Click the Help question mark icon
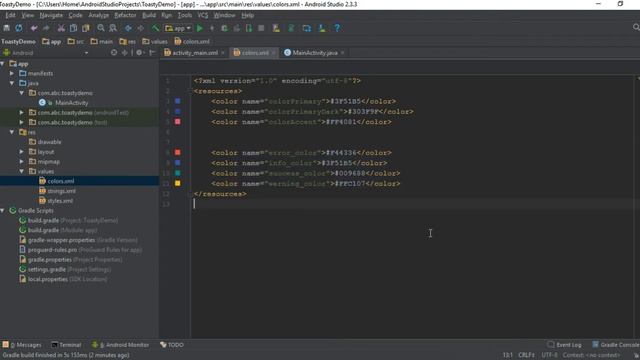 [x=337, y=28]
